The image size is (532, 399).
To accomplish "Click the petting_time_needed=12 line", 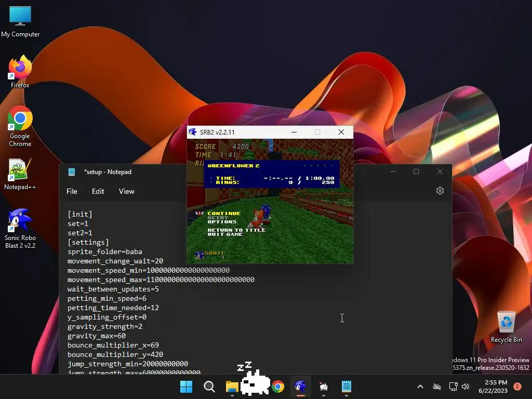I will [x=113, y=308].
